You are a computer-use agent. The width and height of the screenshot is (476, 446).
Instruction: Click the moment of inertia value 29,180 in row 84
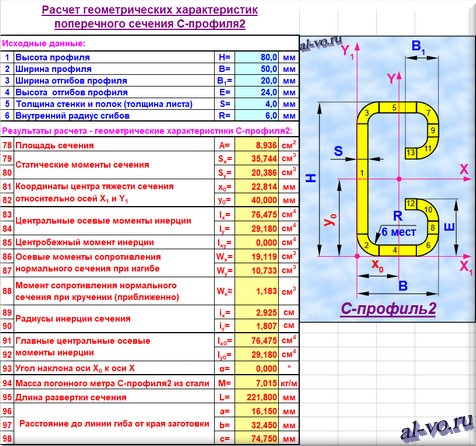point(256,228)
